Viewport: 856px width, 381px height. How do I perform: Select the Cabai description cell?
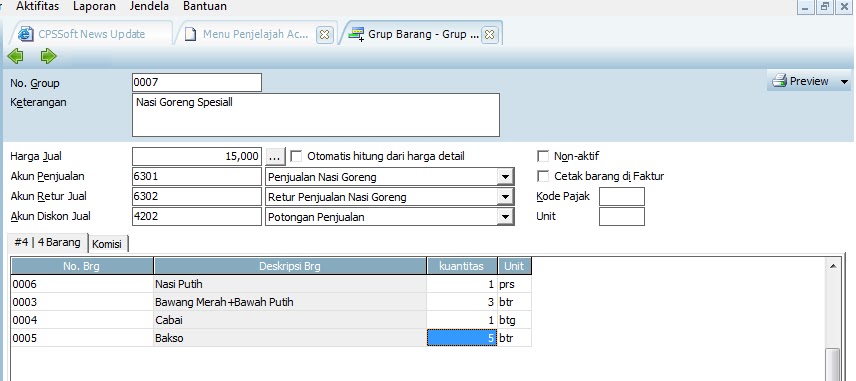click(x=290, y=320)
